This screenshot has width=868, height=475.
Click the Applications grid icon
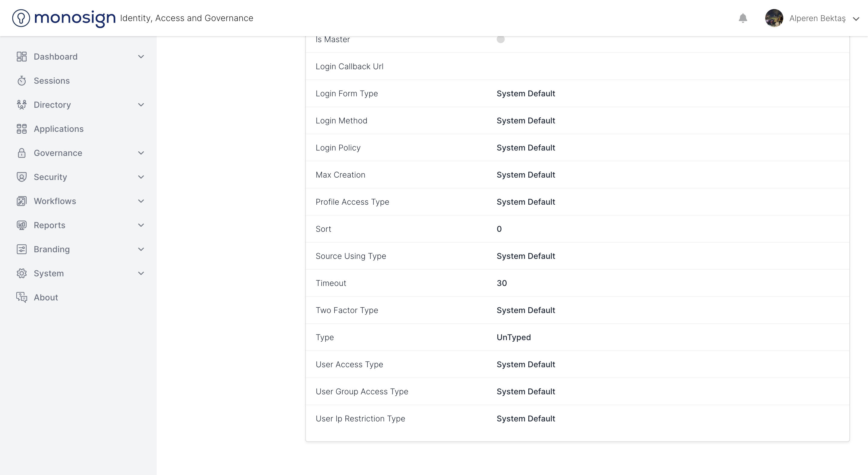(x=22, y=129)
